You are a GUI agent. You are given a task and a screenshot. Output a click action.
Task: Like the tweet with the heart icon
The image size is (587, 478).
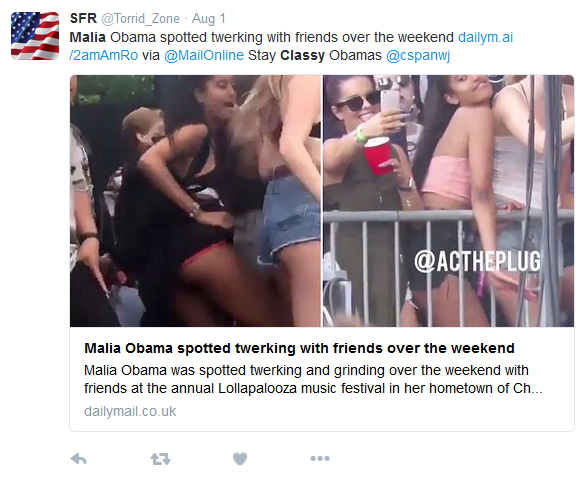[240, 459]
